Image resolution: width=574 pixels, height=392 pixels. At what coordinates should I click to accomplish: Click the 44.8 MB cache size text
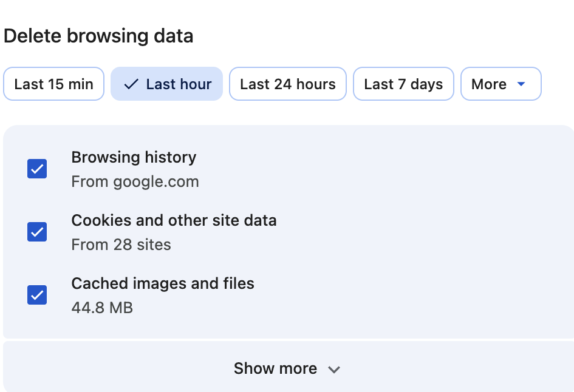pyautogui.click(x=102, y=308)
